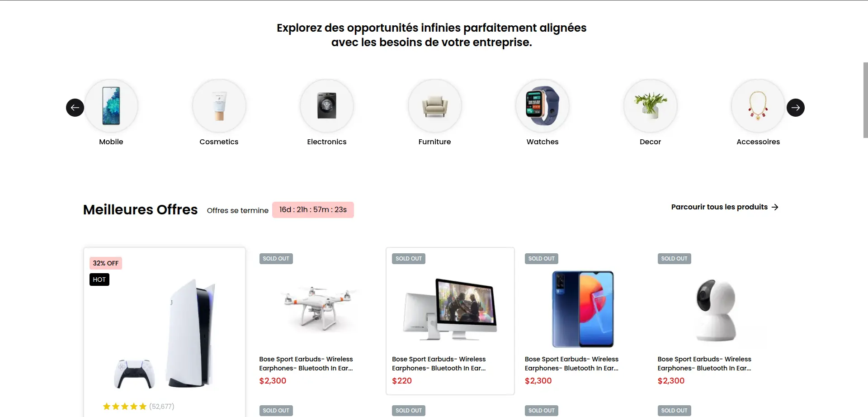This screenshot has height=417, width=868.
Task: Open the Electronics washing machine icon
Action: tap(327, 106)
